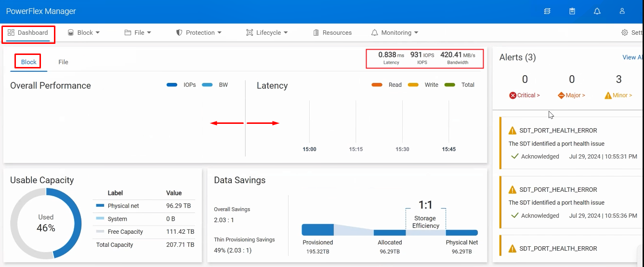Open the View All alerts link

pos(633,57)
